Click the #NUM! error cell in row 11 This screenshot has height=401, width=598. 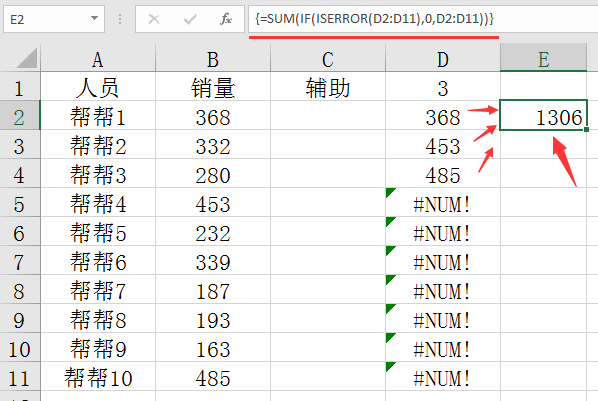pyautogui.click(x=443, y=377)
